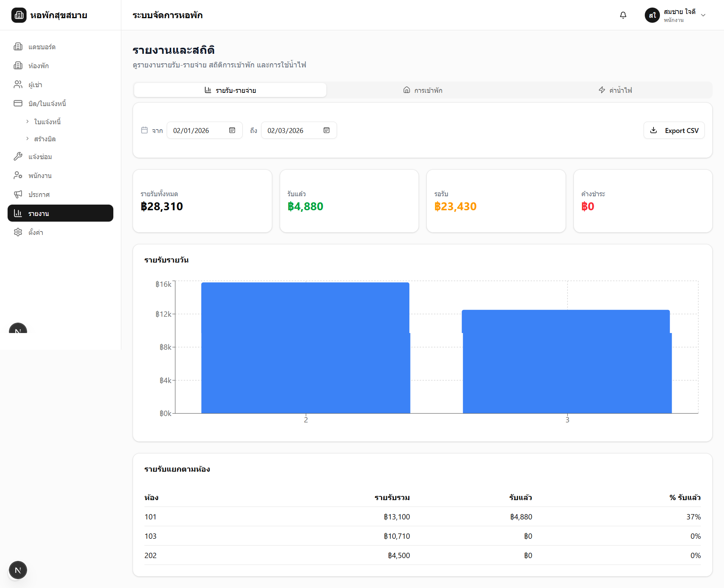Click the รอรับ ฿23,430 card value

pos(456,206)
